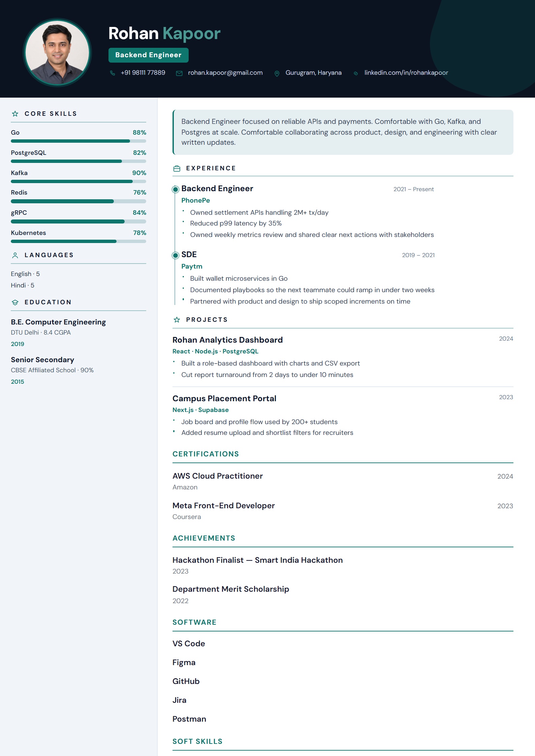
Task: Click Postman in the Software list
Action: coord(189,719)
